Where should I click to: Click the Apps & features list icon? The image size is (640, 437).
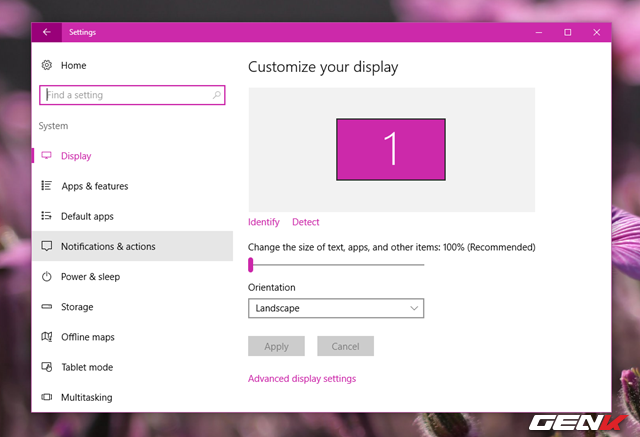pos(47,186)
